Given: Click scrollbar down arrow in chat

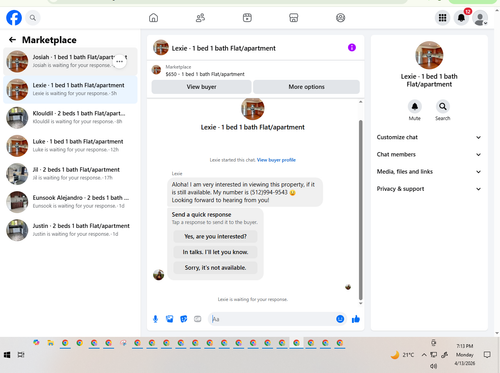Looking at the screenshot, I should click(x=360, y=303).
